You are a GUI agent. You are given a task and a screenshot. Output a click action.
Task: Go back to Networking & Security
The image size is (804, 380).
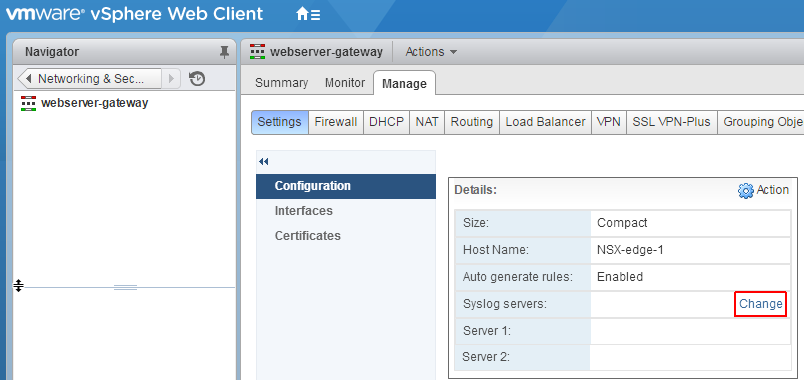(90, 79)
